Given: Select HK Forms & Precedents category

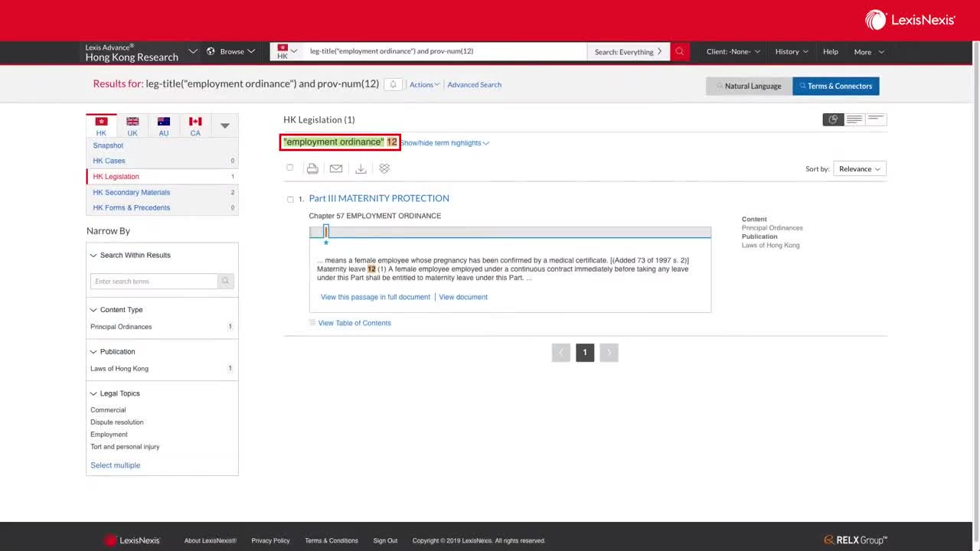Looking at the screenshot, I should 132,207.
